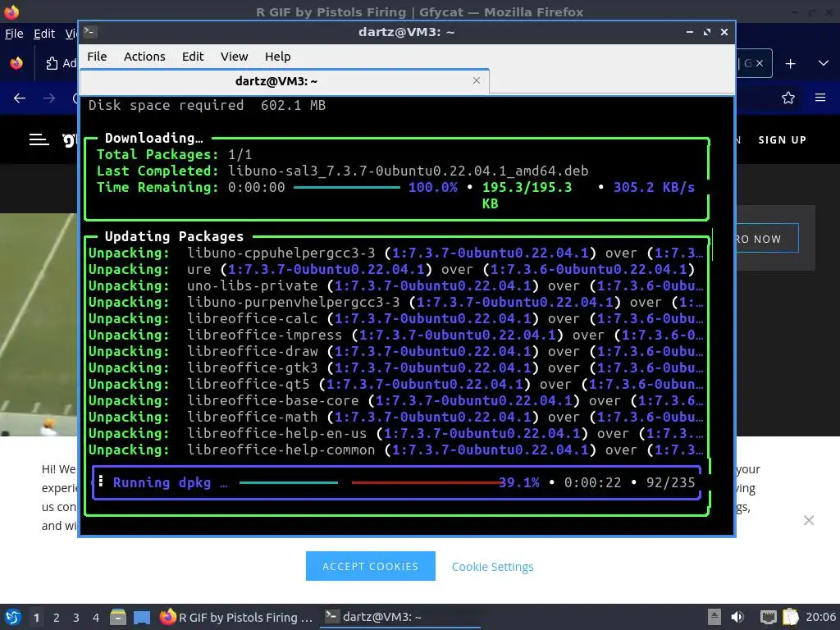Image resolution: width=840 pixels, height=630 pixels.
Task: Click the terminal icon in the title bar
Action: click(89, 32)
